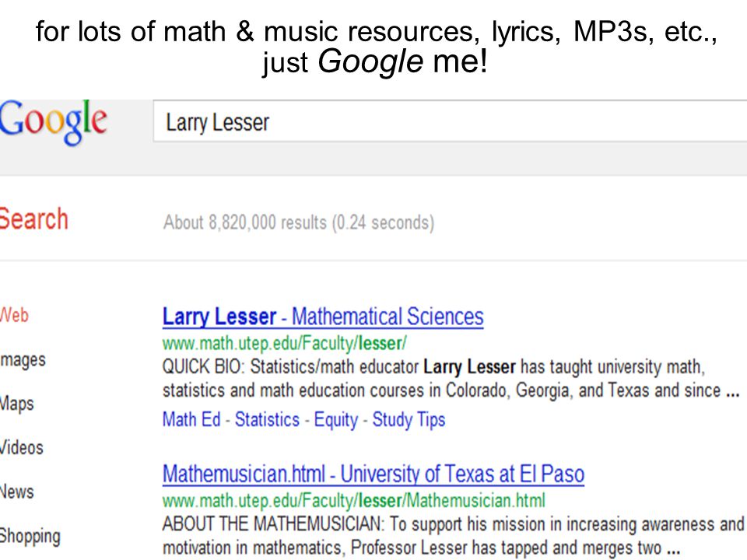Open Mathemusician.html University of Texas result
747x560 pixels.
[x=373, y=474]
